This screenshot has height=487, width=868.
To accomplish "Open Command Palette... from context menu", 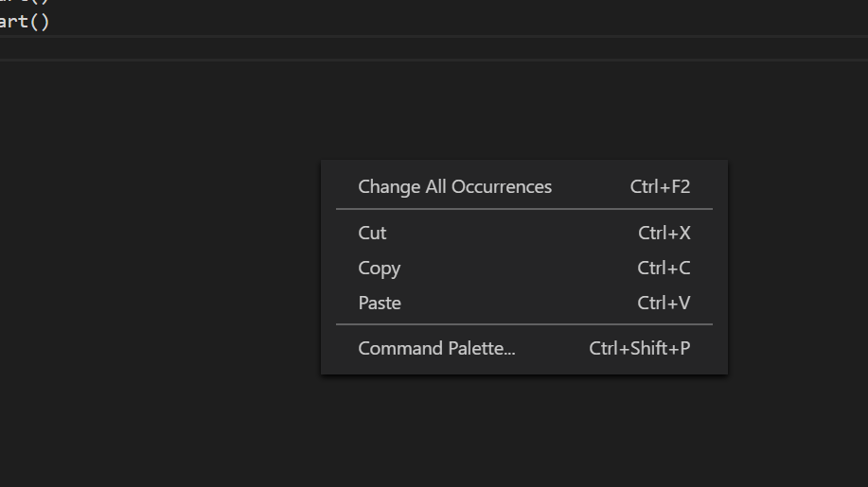I will tap(523, 348).
